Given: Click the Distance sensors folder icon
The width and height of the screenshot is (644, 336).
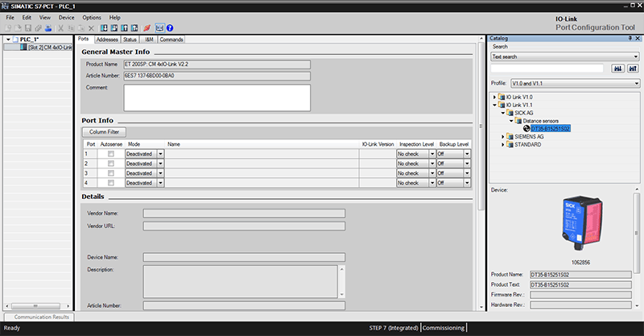Looking at the screenshot, I should pyautogui.click(x=518, y=121).
